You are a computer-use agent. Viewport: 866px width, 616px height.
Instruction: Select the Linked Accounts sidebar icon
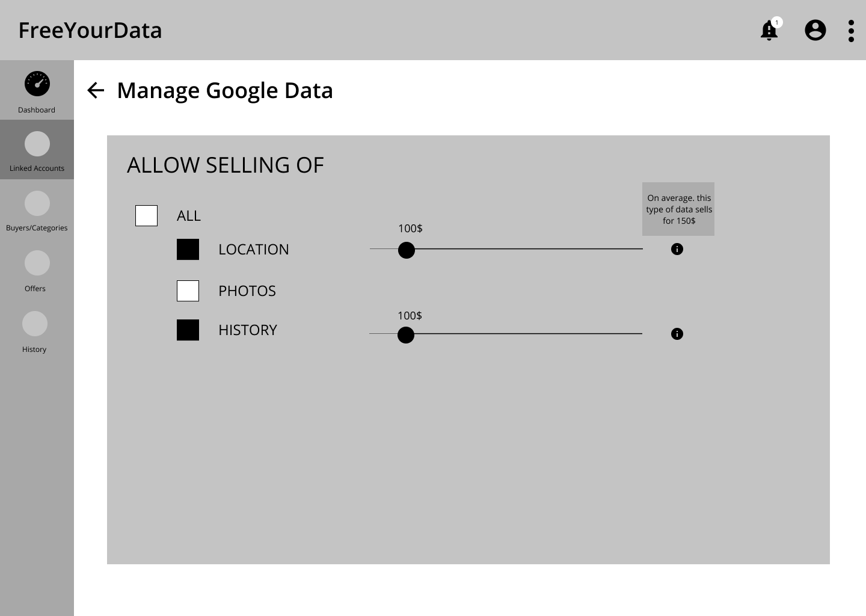[x=37, y=144]
